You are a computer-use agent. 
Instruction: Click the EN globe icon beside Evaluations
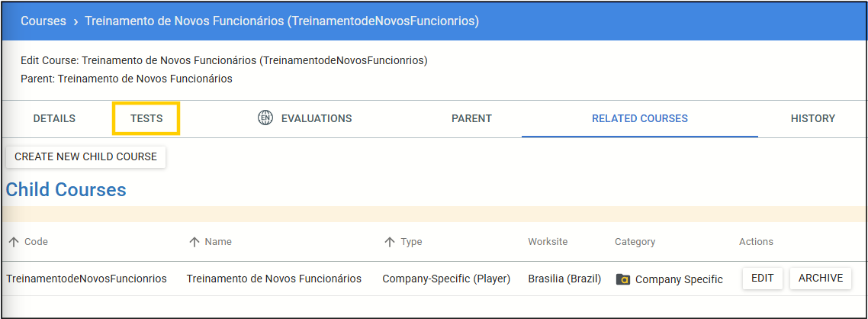(x=265, y=118)
